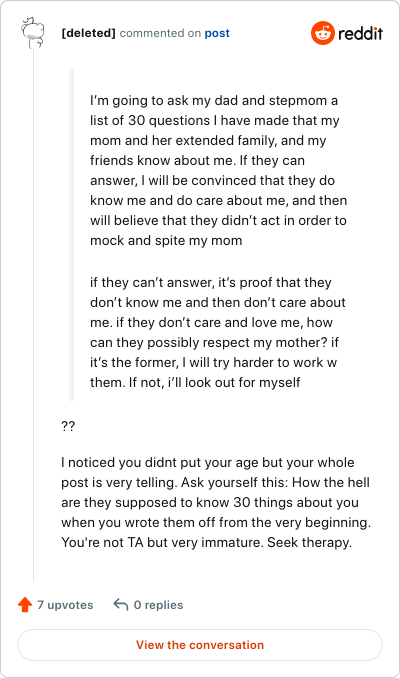The width and height of the screenshot is (400, 678).
Task: Click the "7 upvotes" count label
Action: pos(65,604)
